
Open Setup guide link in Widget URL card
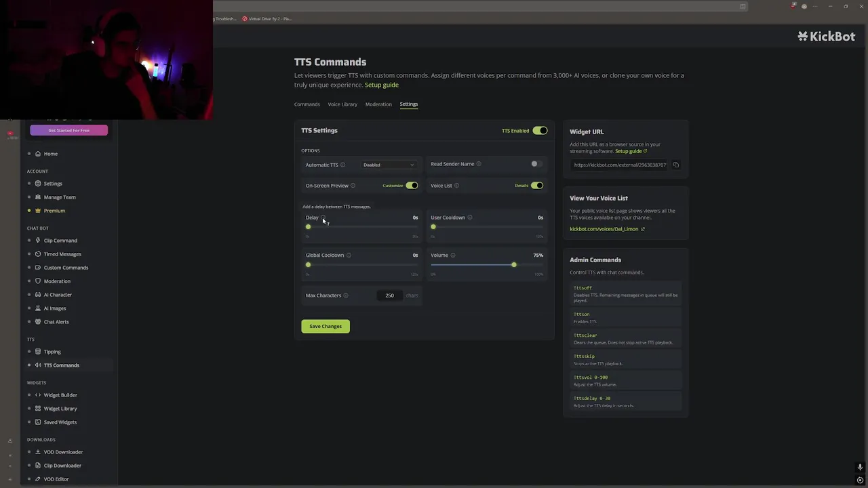(x=631, y=151)
